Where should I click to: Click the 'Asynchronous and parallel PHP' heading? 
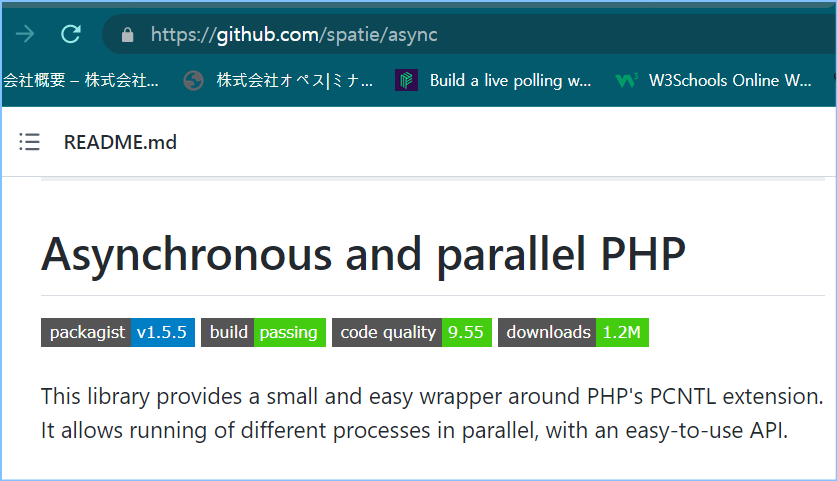pos(363,255)
